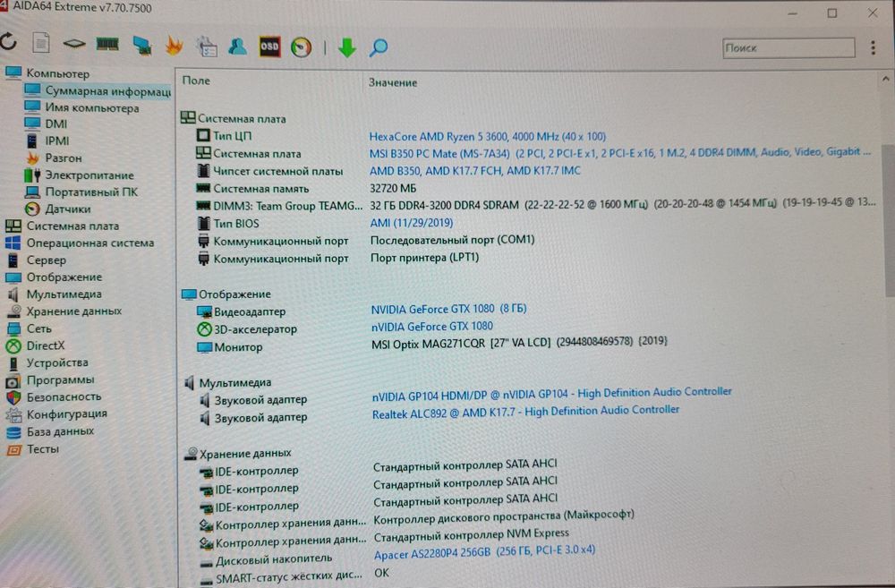Open AMI (11/29/2019) BIOS link
895x588 pixels.
coord(411,223)
